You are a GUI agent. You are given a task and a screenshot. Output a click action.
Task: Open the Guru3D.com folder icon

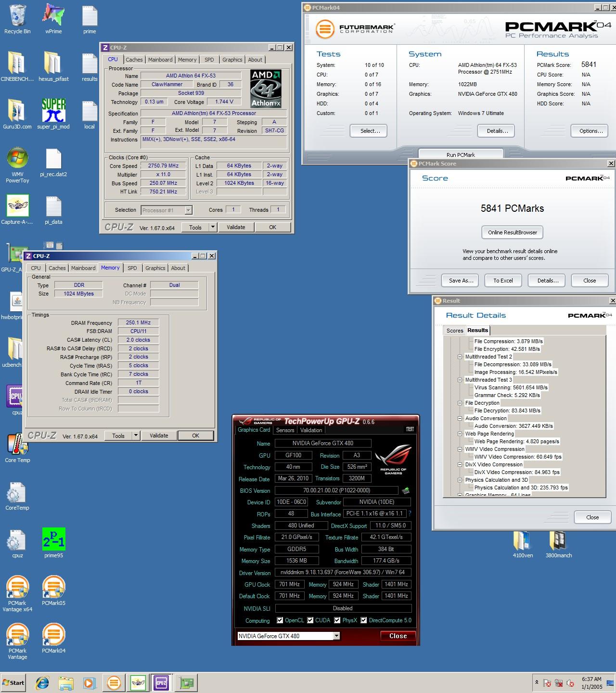tap(17, 114)
